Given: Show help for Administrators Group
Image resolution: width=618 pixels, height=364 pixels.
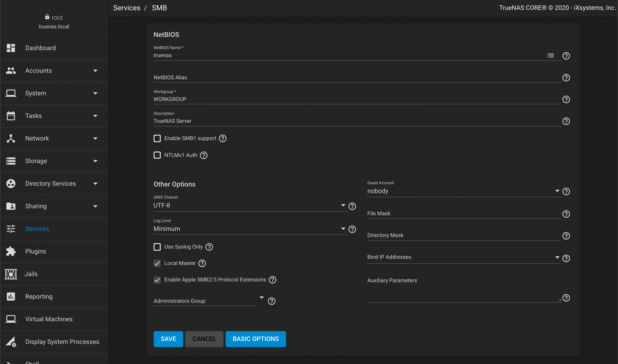Looking at the screenshot, I should pos(272,301).
